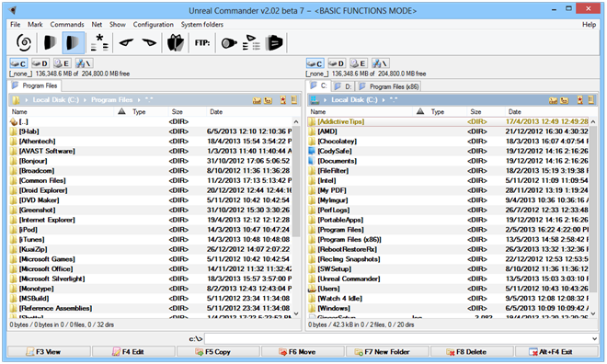The image size is (607, 364).
Task: Click the up-folder icon of the [..] row
Action: tap(14, 121)
